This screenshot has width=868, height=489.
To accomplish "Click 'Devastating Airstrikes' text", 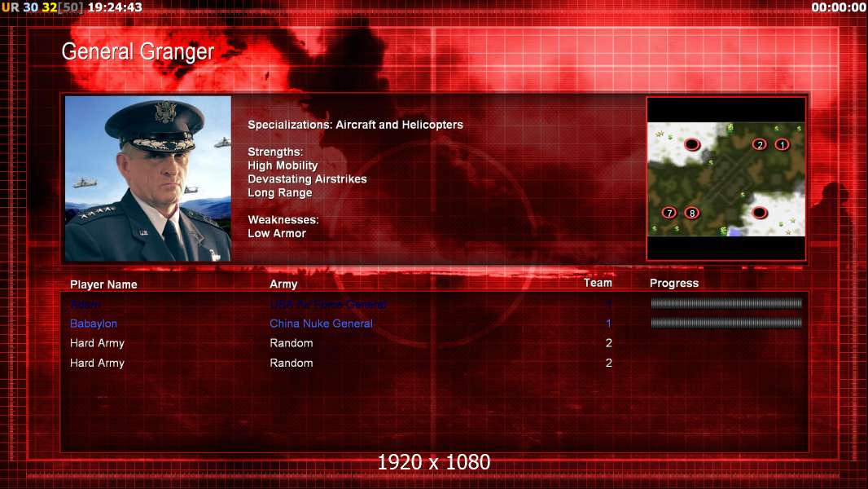I will pyautogui.click(x=307, y=178).
